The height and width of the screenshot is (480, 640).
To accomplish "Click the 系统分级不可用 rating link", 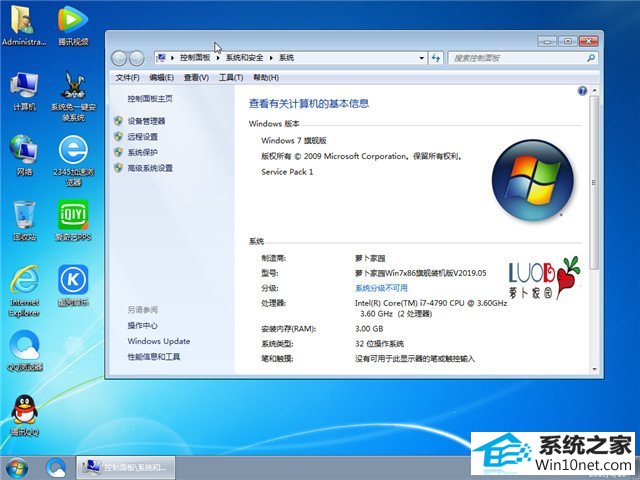I will click(x=381, y=288).
